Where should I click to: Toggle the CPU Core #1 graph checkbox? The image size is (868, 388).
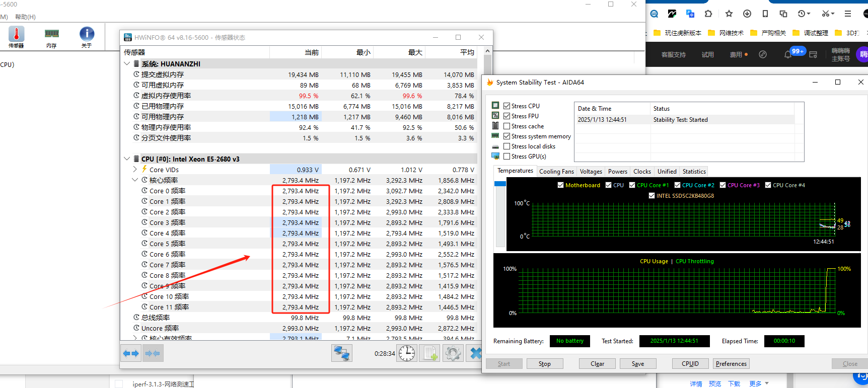pos(632,185)
